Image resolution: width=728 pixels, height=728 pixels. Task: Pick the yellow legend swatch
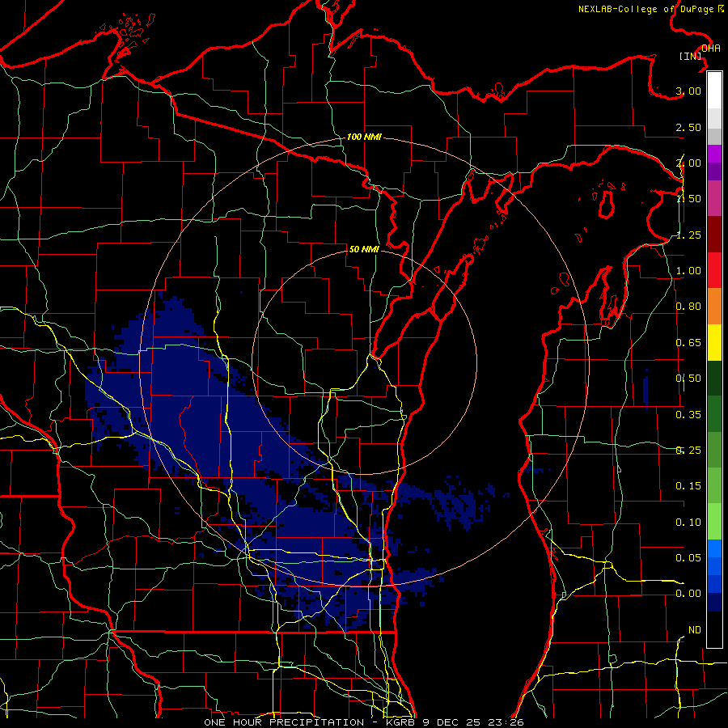click(714, 342)
